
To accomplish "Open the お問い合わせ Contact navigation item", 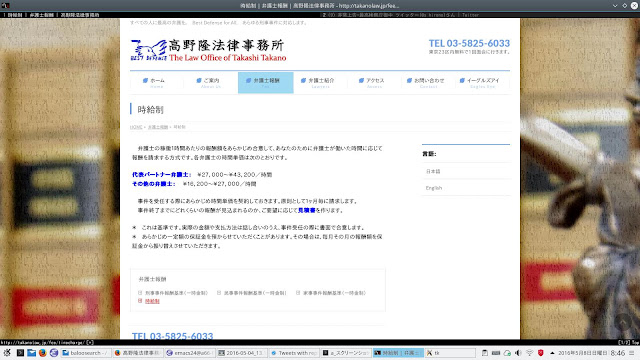I will click(x=428, y=82).
